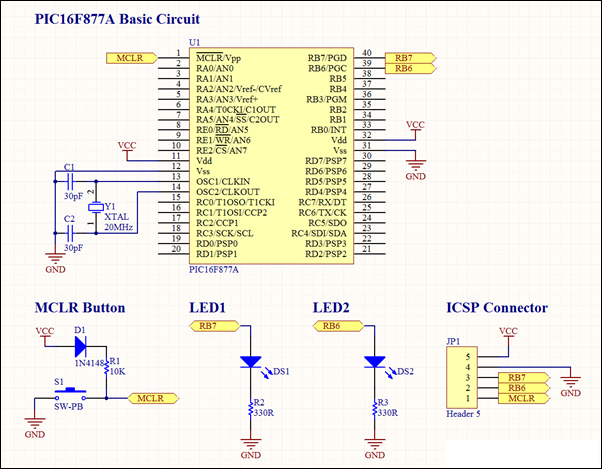The height and width of the screenshot is (469, 602).
Task: Select the RB7 port in LED1 section
Action: [x=214, y=326]
